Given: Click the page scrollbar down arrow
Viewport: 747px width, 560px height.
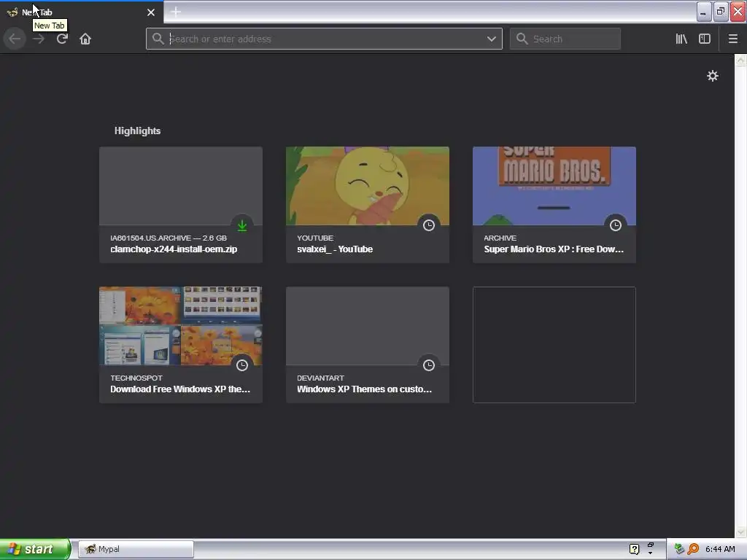Looking at the screenshot, I should coord(740,532).
